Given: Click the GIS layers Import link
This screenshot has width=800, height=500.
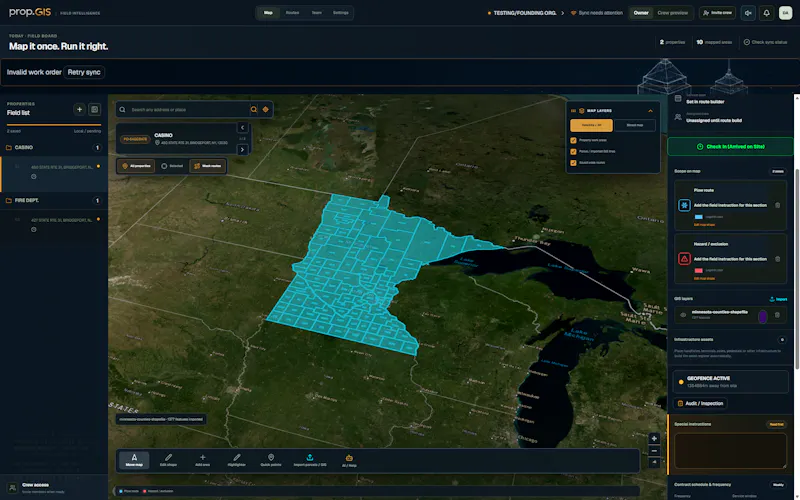Looking at the screenshot, I should pyautogui.click(x=778, y=299).
